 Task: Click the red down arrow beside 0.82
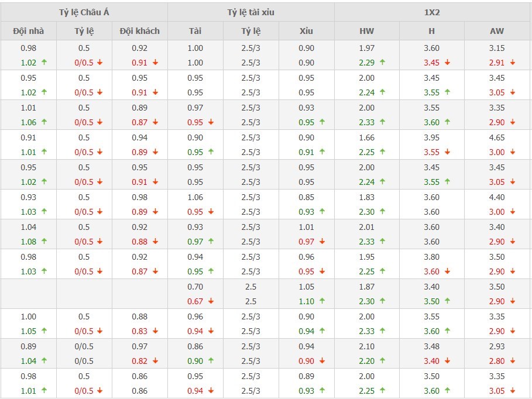point(155,361)
